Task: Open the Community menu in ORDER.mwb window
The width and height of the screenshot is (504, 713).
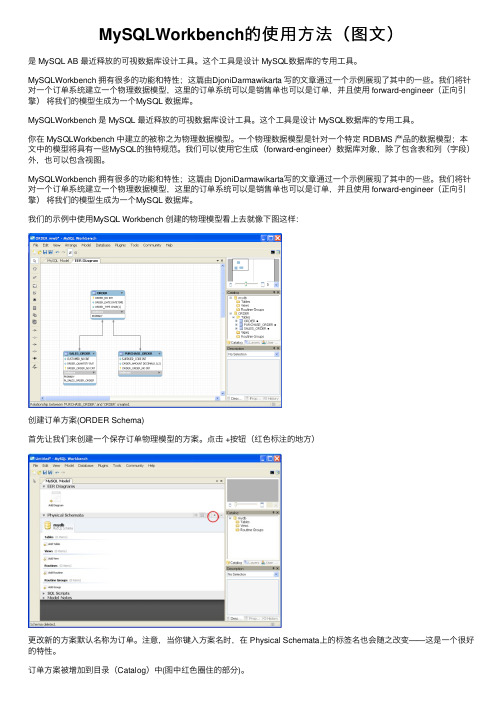Action: click(x=152, y=245)
